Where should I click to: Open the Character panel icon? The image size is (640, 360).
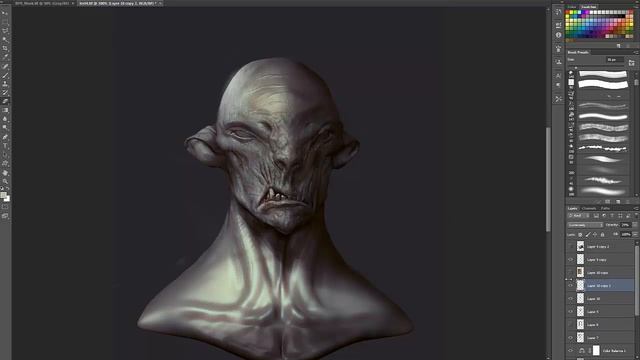pyautogui.click(x=558, y=76)
